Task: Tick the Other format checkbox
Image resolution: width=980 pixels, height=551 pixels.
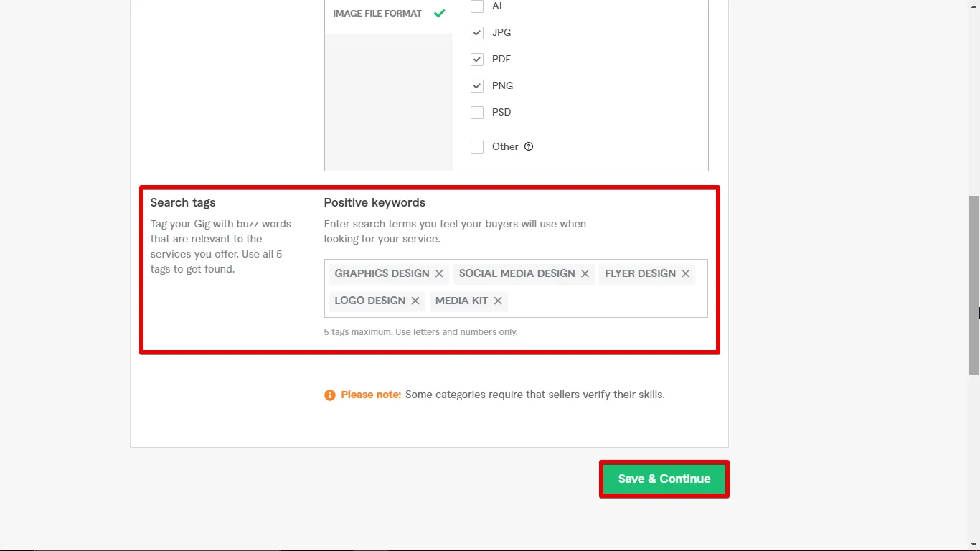Action: 477,147
